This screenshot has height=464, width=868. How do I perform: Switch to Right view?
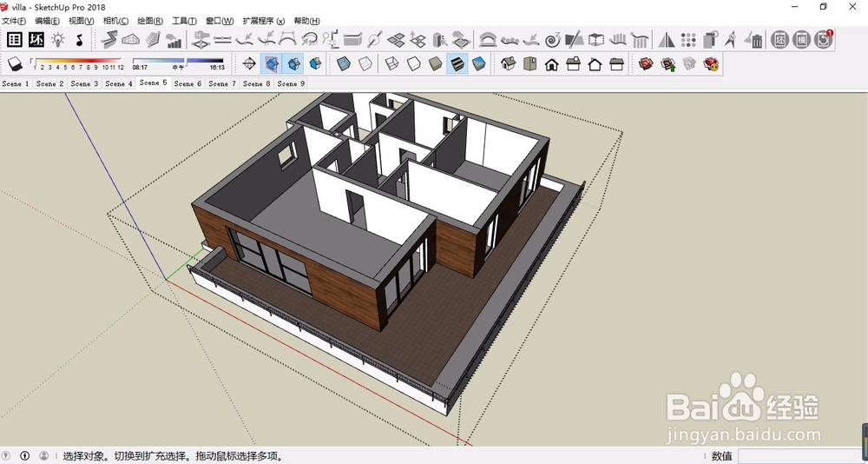pyautogui.click(x=573, y=63)
